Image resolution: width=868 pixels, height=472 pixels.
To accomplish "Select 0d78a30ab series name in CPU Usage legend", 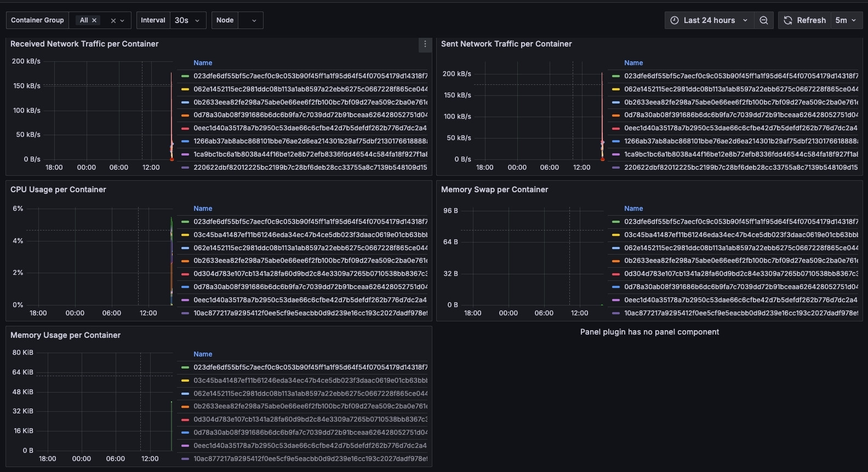I will [x=311, y=287].
